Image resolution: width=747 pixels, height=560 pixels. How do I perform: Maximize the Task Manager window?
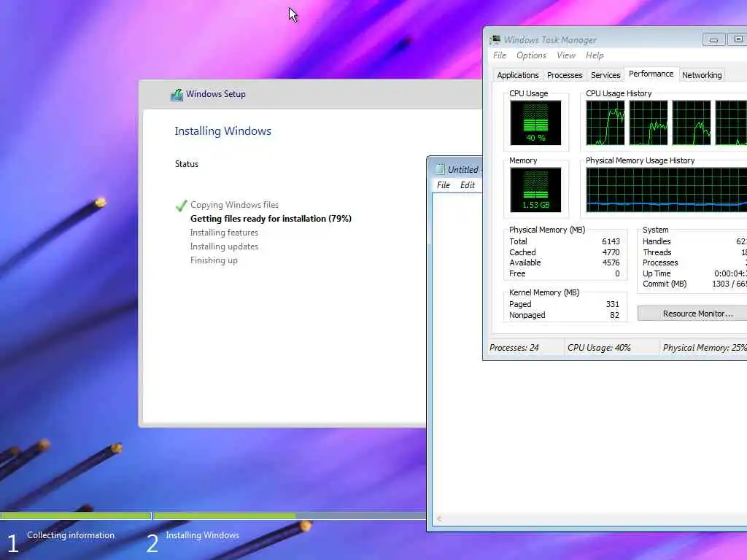pyautogui.click(x=738, y=39)
